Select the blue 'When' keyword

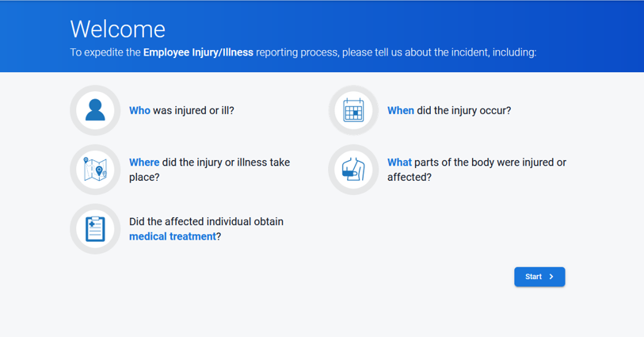pos(400,111)
